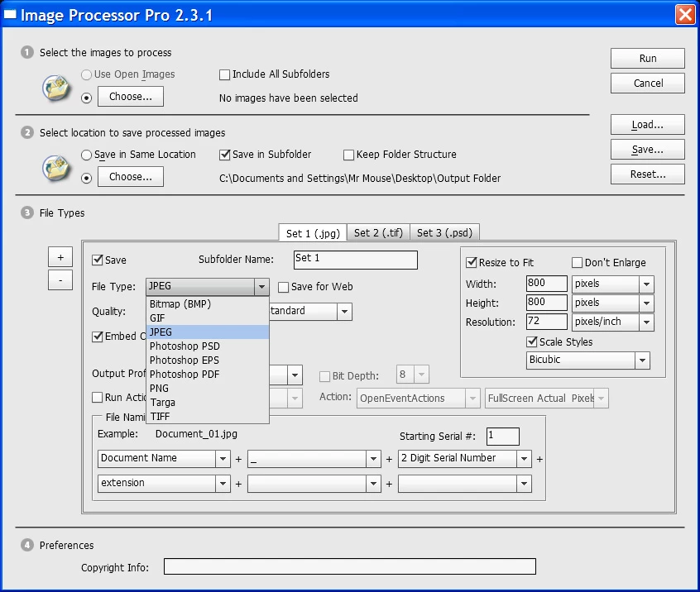700x592 pixels.
Task: Click the Height value field
Action: tap(546, 303)
